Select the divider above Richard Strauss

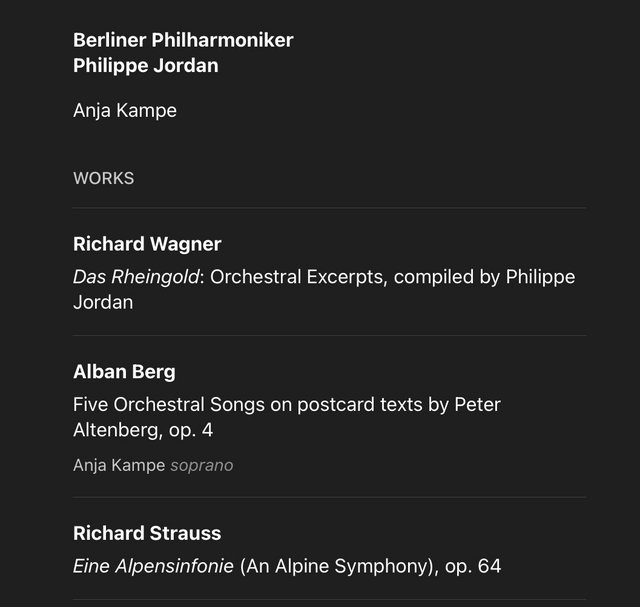point(329,497)
